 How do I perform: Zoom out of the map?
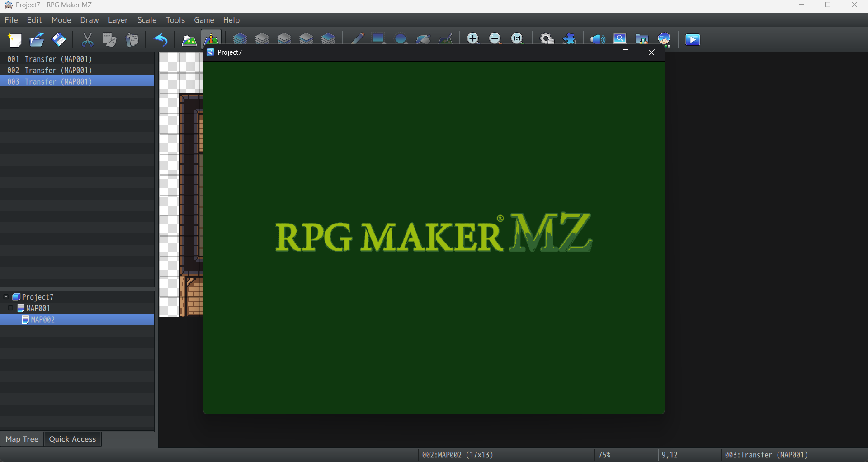point(495,38)
